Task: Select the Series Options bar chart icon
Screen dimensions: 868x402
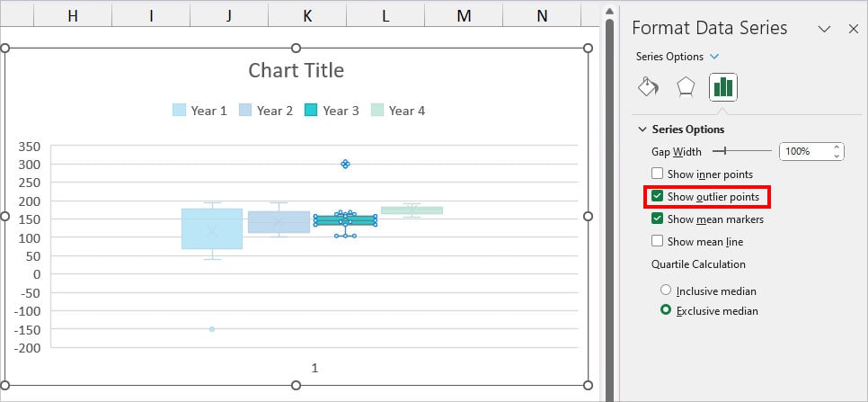Action: pos(723,87)
